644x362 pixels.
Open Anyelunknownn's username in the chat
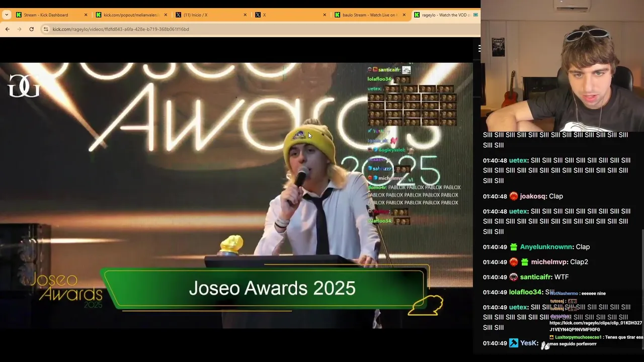coord(546,247)
